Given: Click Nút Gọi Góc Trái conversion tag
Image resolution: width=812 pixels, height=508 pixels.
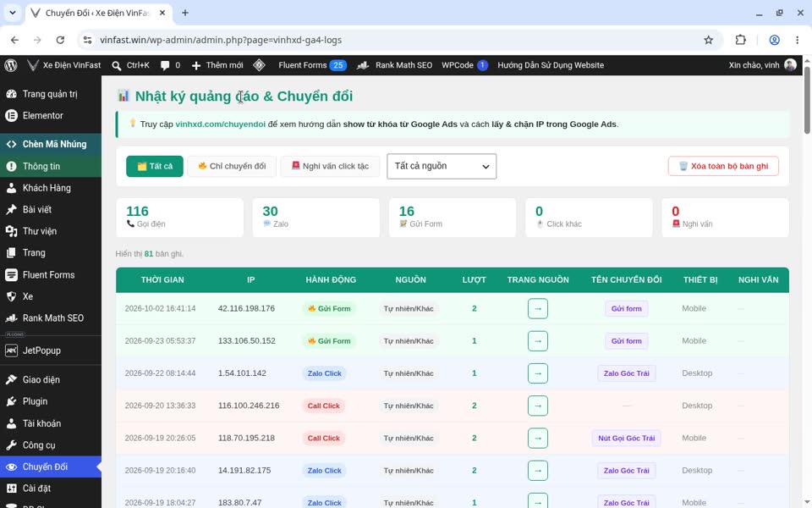Looking at the screenshot, I should [626, 439].
